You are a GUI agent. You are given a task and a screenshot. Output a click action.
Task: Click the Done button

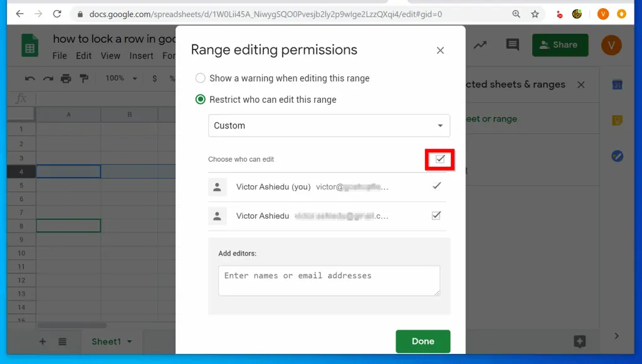click(x=423, y=341)
